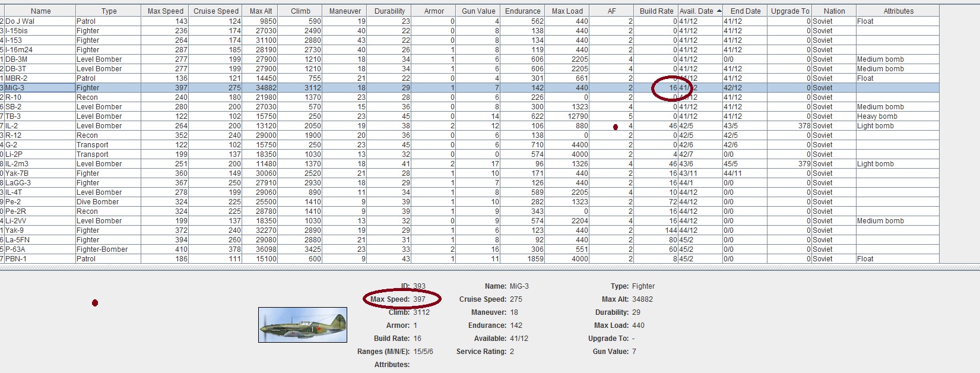Select the MiG-3 aircraft thumbnail image
Image resolution: width=980 pixels, height=373 pixels.
pos(303,325)
